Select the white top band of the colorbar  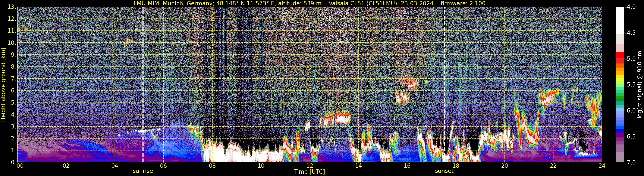620,20
